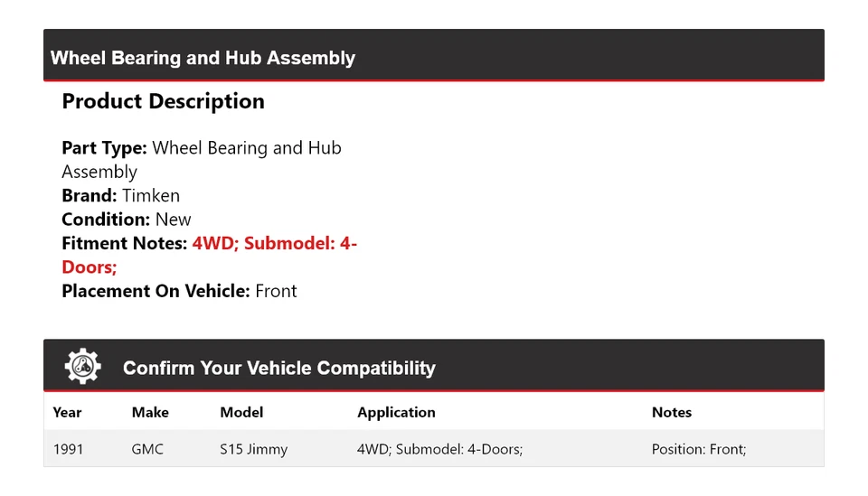Click the red fitment notes text

point(274,244)
